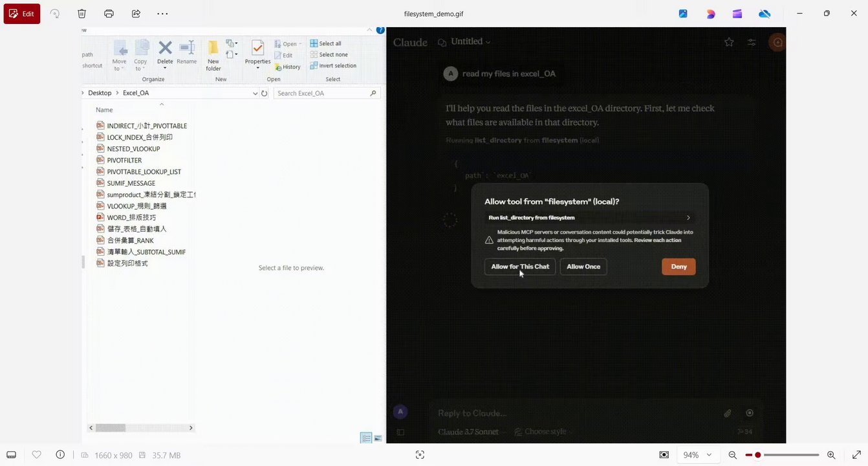Click Invert selection in the ribbon
The height and width of the screenshot is (466, 868).
pos(333,65)
